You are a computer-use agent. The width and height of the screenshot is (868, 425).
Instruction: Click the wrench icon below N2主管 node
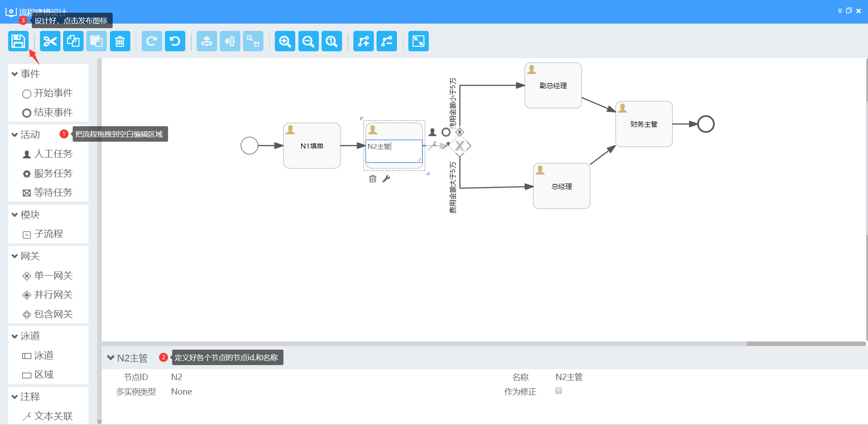click(386, 179)
